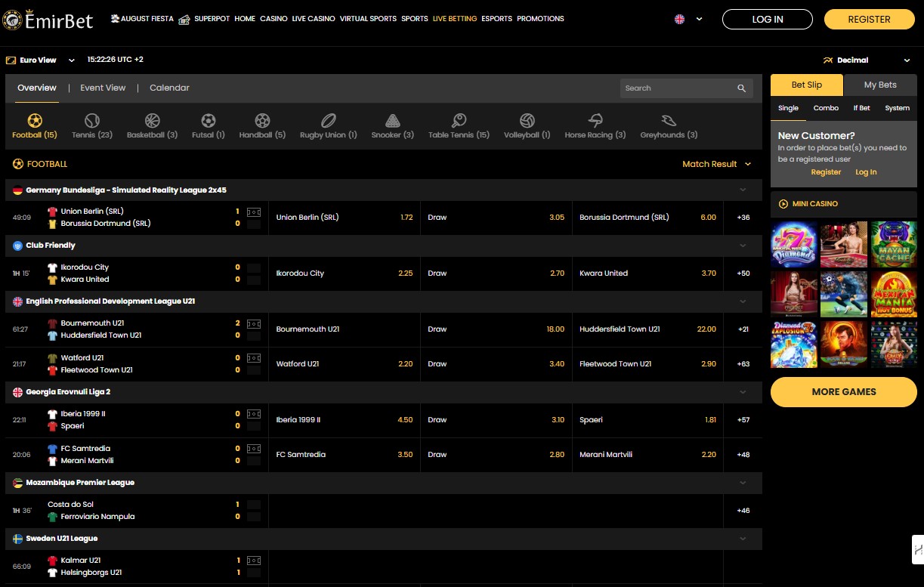The image size is (924, 587).
Task: Open the Mayan Cache game thumbnail
Action: (894, 245)
